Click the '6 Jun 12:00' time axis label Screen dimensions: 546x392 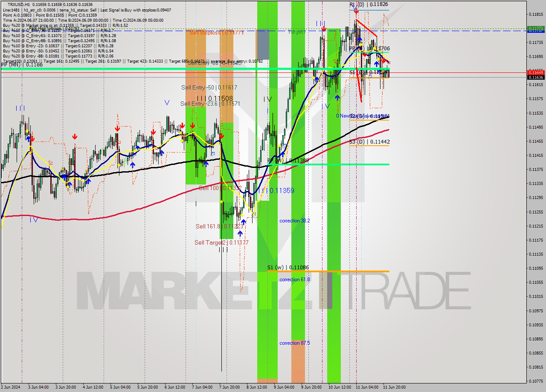pyautogui.click(x=175, y=387)
